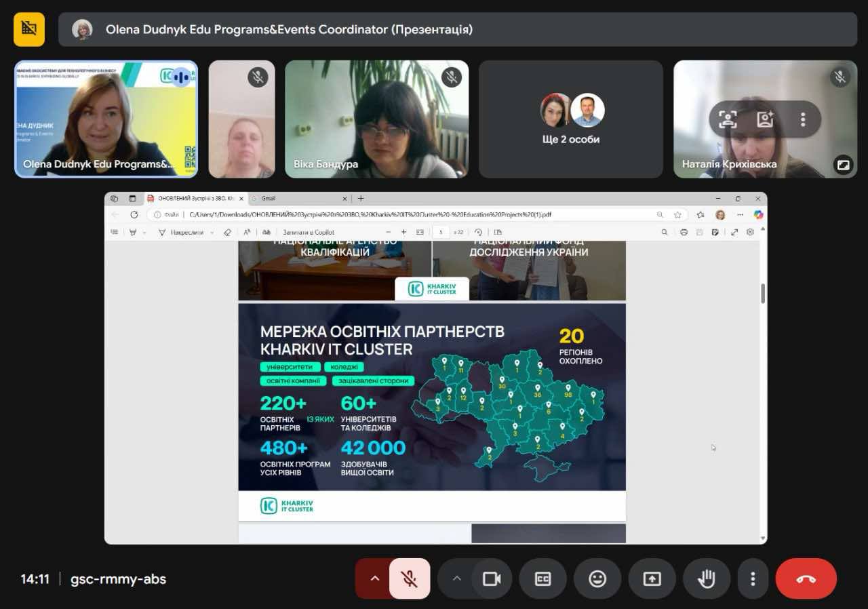The height and width of the screenshot is (609, 868).
Task: Search within the PDF document
Action: (665, 232)
